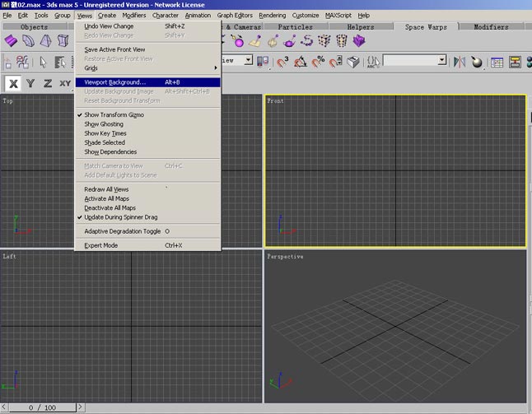Click the purple crown-shaped space warp icon
Viewport: 532px width, 414px height.
point(358,41)
